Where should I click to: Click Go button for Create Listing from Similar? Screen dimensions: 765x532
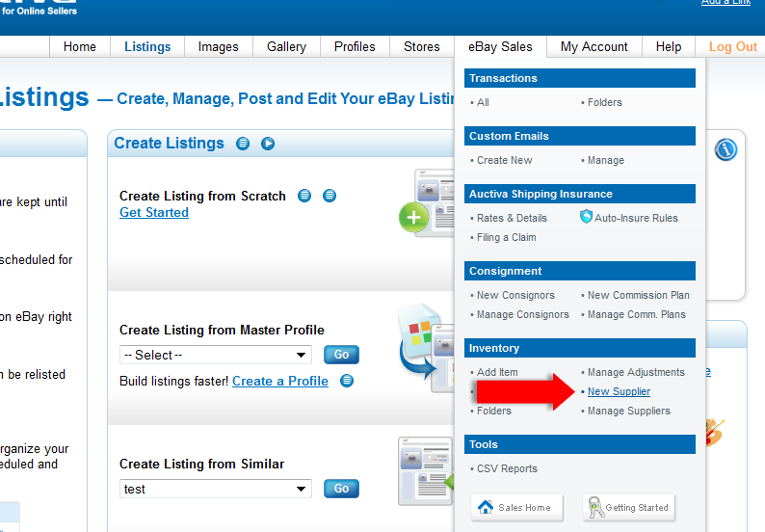[341, 489]
